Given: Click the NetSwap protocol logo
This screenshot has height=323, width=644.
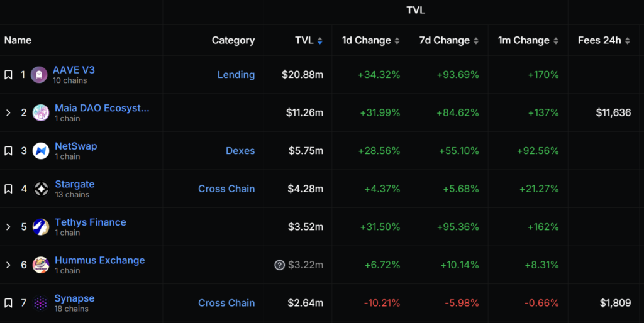Looking at the screenshot, I should 41,151.
